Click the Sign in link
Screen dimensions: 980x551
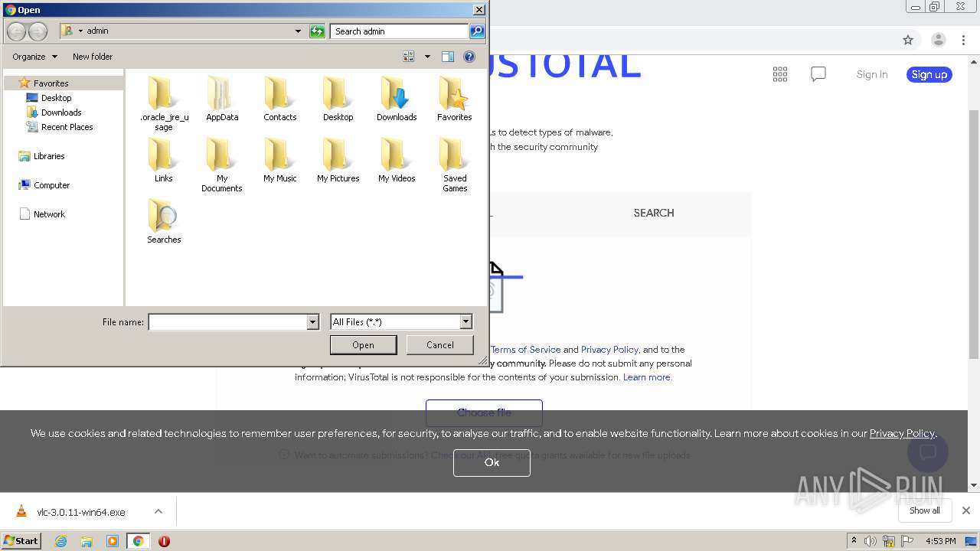[872, 74]
